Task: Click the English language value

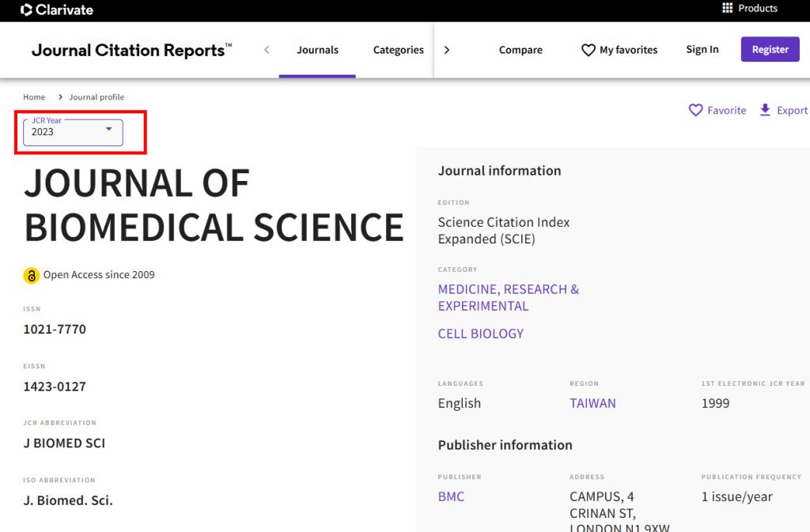Action: point(460,403)
